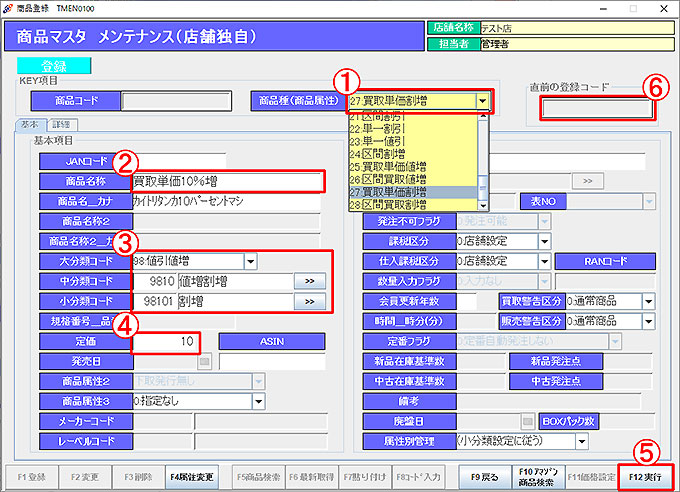This screenshot has width=680, height=492.
Task: Select list item 23:単一値引
Action: pos(413,141)
